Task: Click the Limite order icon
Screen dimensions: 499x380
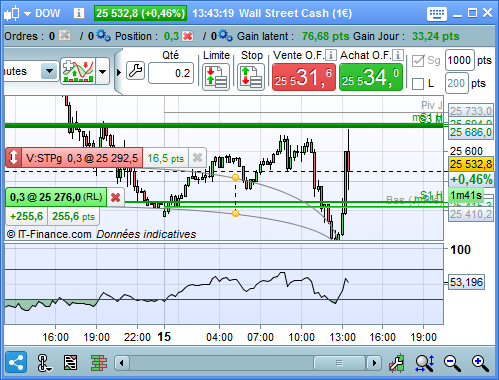Action: (x=216, y=77)
